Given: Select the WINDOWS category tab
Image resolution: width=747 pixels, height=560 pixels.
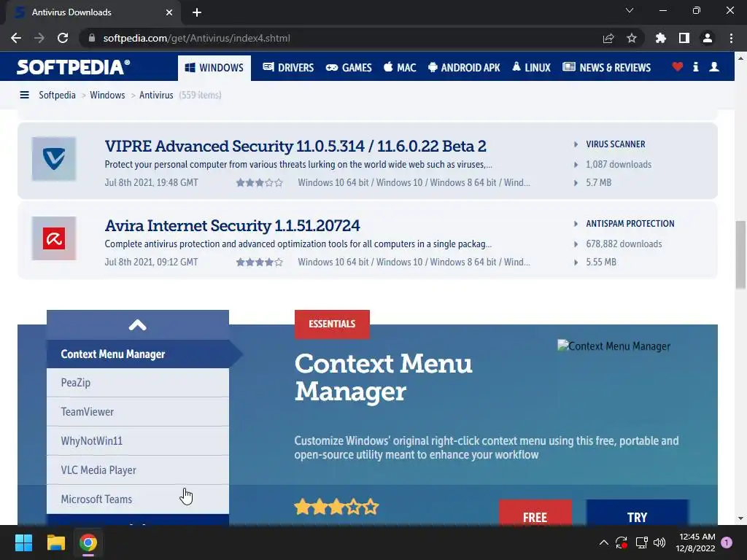Looking at the screenshot, I should [x=214, y=68].
